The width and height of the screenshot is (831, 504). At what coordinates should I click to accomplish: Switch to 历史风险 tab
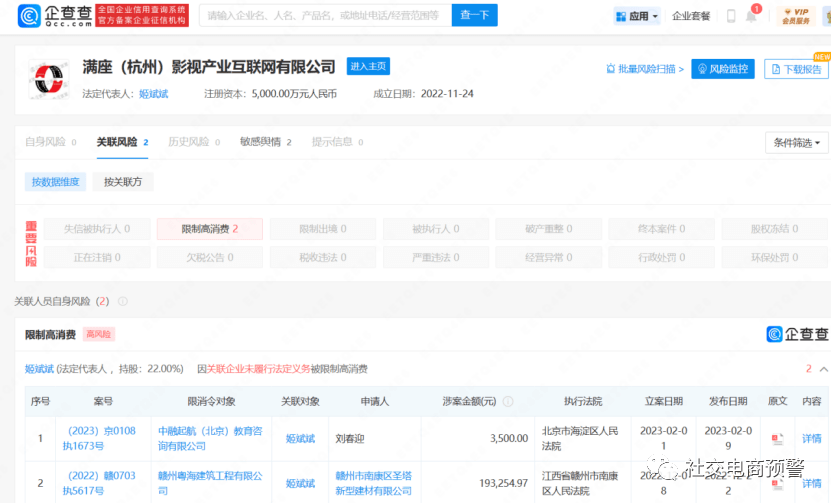click(194, 142)
